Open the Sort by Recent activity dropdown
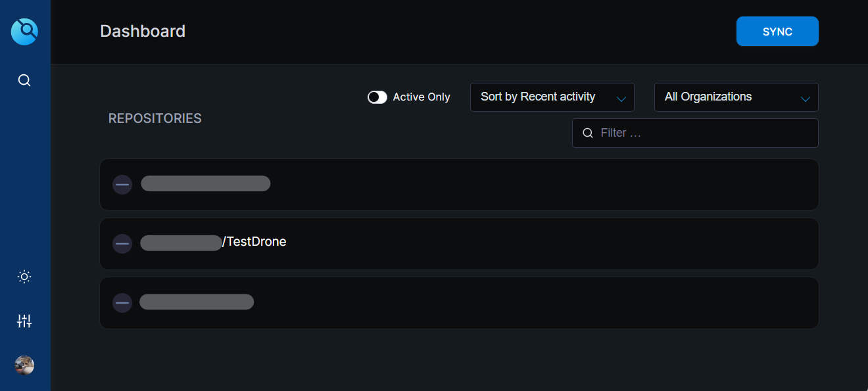 point(552,97)
